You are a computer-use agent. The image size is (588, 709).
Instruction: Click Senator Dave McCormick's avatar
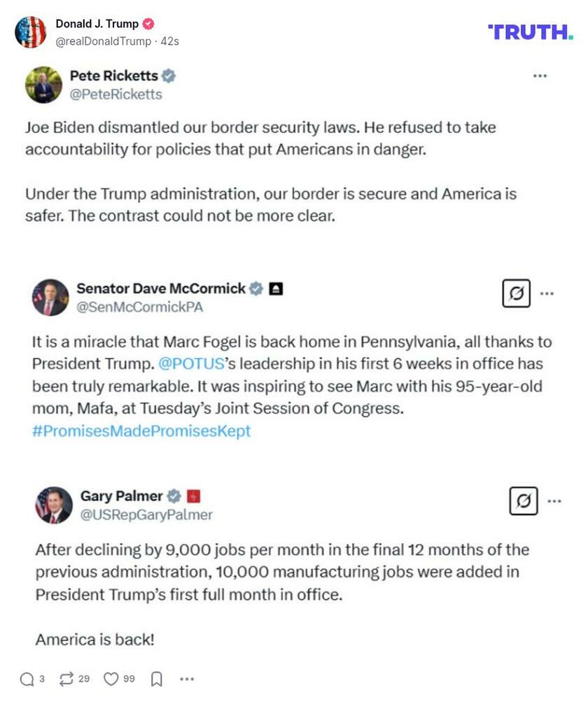50,297
